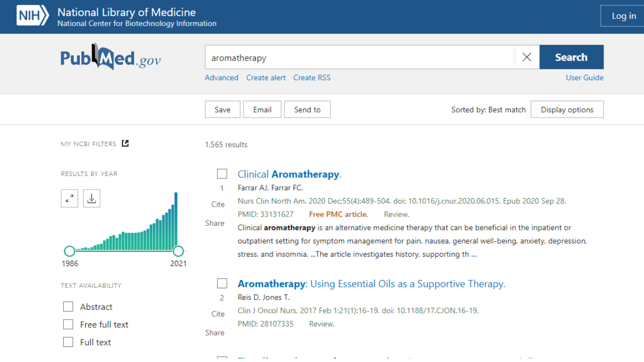Click the NIH logo icon
This screenshot has height=362, width=644.
tap(32, 16)
